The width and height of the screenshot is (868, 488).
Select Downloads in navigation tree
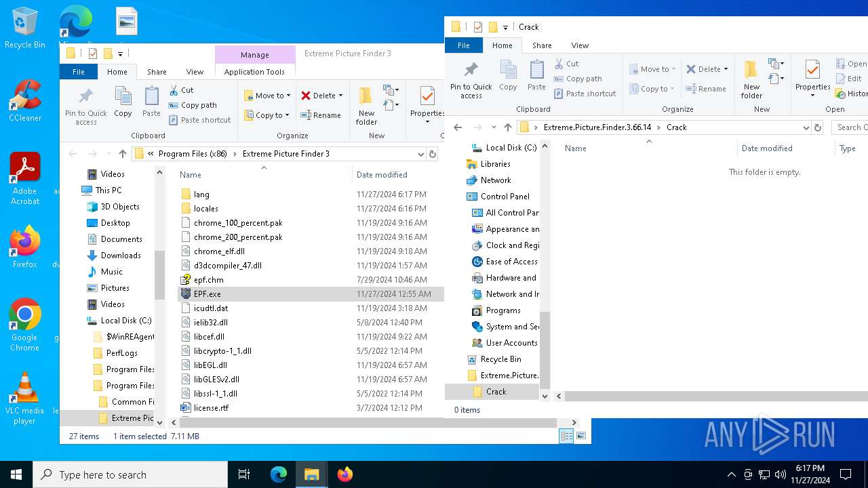(x=120, y=256)
